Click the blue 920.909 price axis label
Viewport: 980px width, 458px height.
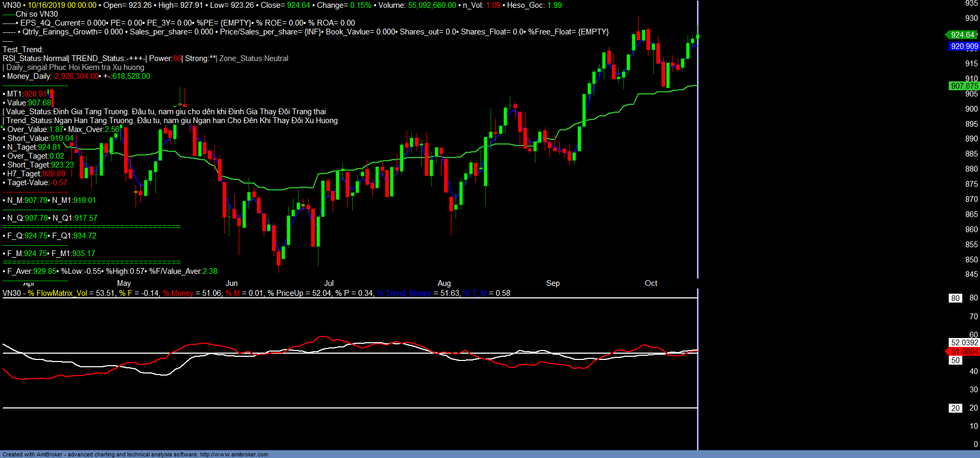[x=964, y=46]
